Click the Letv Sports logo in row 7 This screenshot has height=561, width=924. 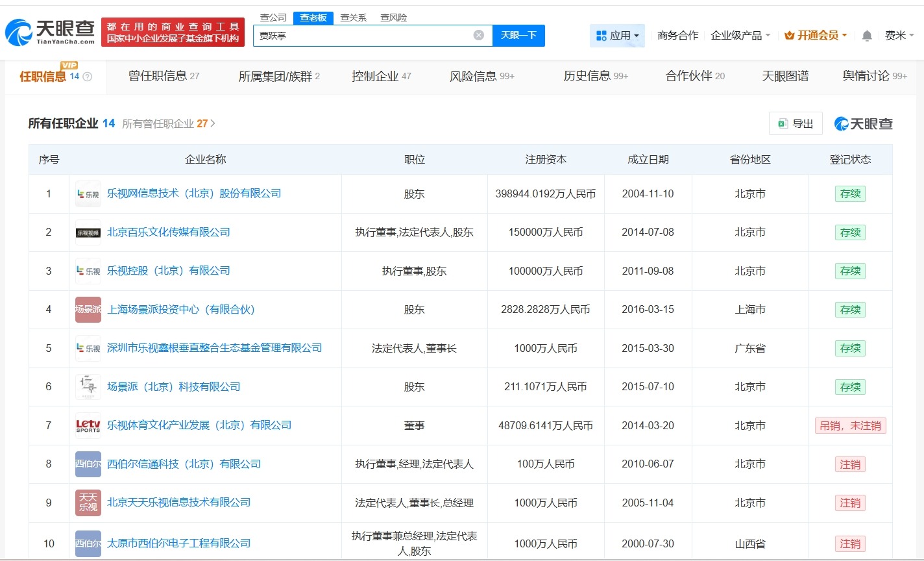click(x=88, y=425)
